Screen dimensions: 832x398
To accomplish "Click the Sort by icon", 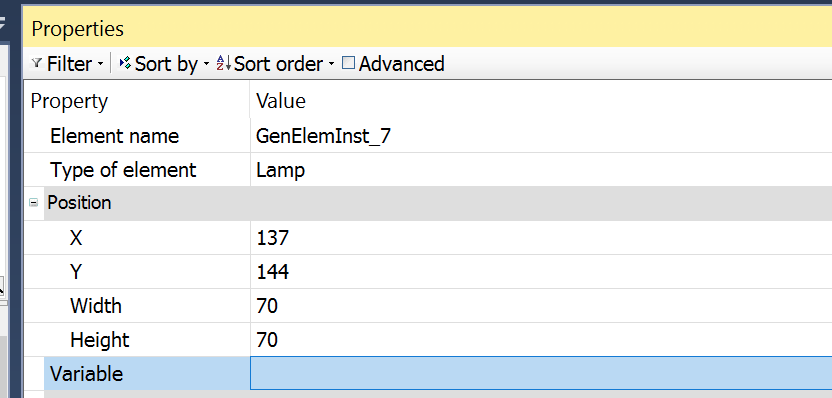I will (125, 64).
